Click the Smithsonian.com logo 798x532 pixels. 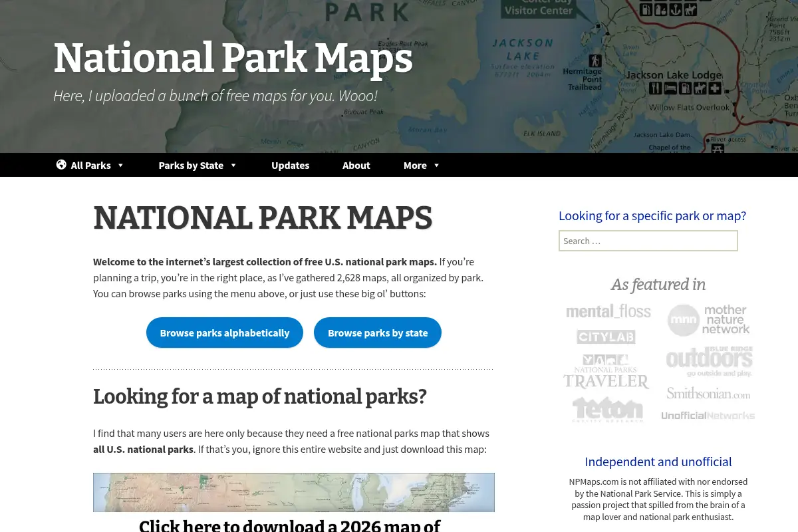[x=709, y=394]
